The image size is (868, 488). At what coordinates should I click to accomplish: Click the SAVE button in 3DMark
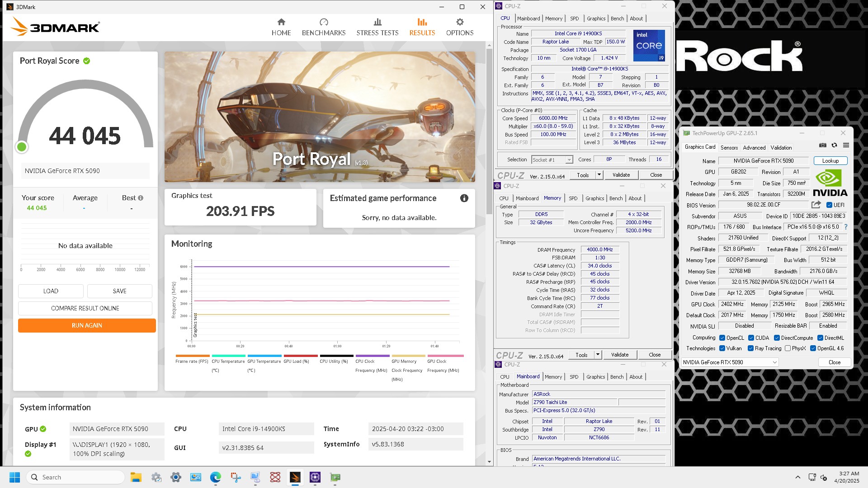119,291
